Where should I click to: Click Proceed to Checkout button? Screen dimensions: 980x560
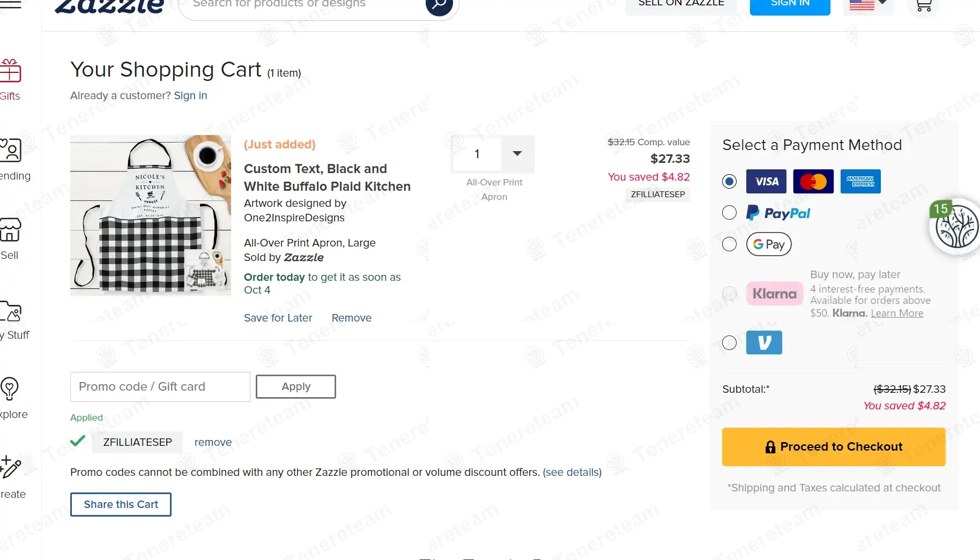pyautogui.click(x=833, y=447)
